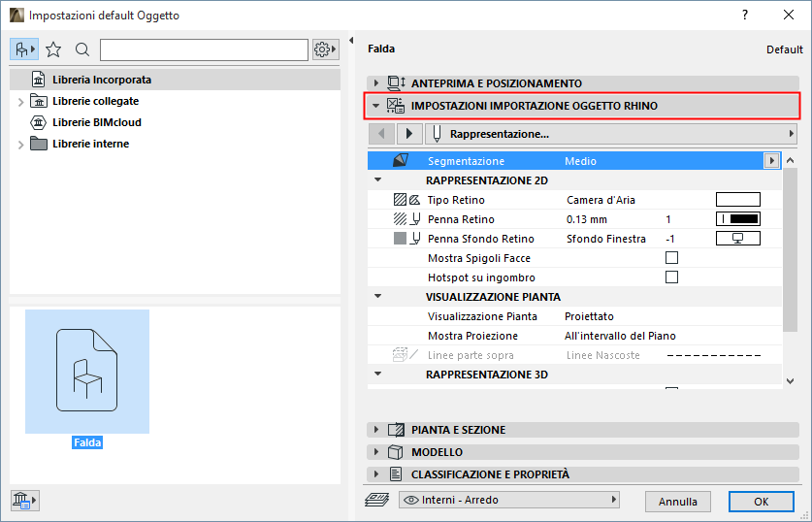Click the Modello cube icon
This screenshot has height=522, width=812.
click(396, 451)
